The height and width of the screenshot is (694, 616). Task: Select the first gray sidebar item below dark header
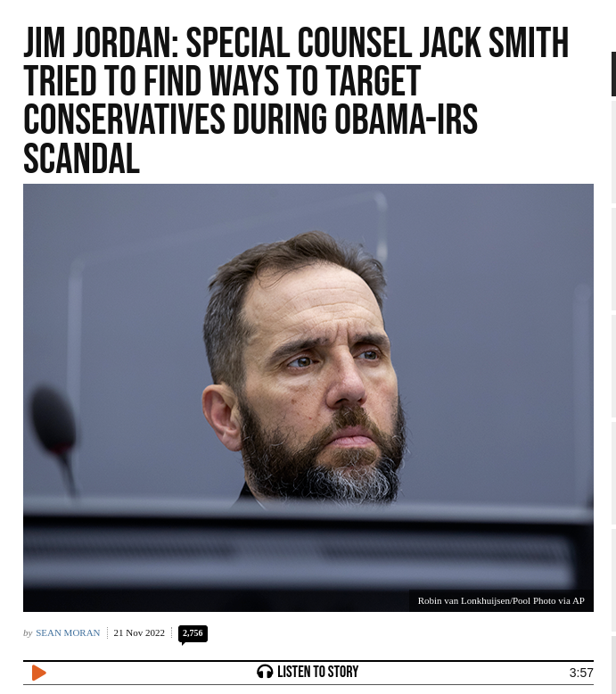(x=614, y=152)
